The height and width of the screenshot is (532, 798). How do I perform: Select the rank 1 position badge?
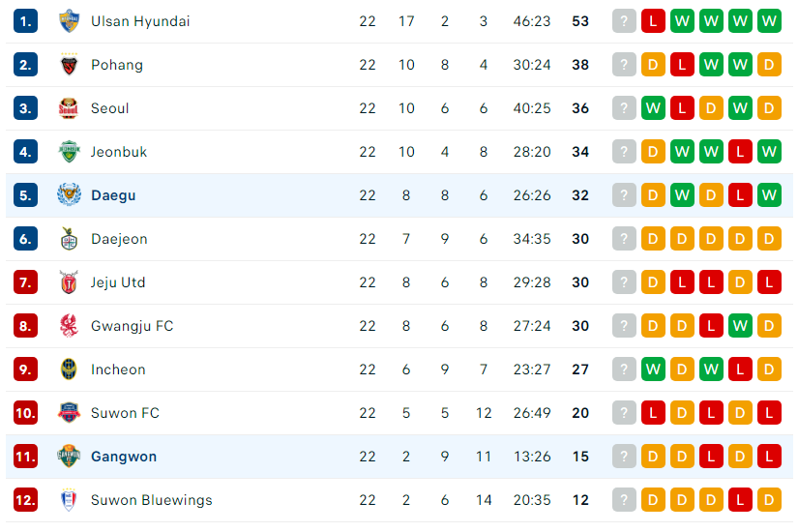tap(25, 21)
